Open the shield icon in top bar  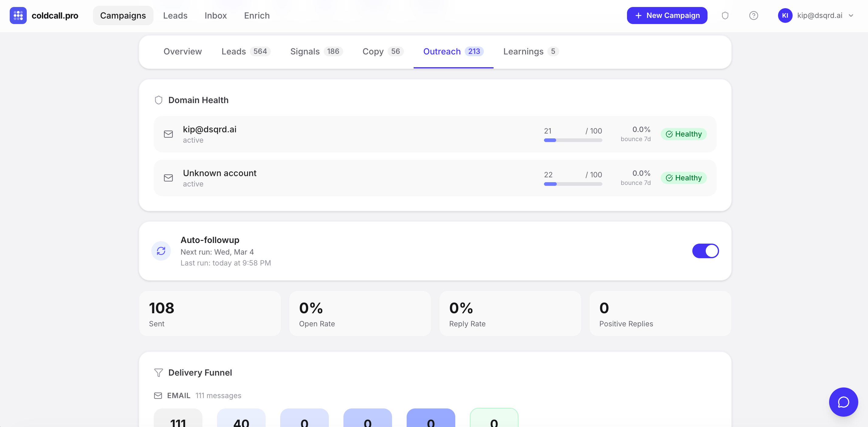725,16
